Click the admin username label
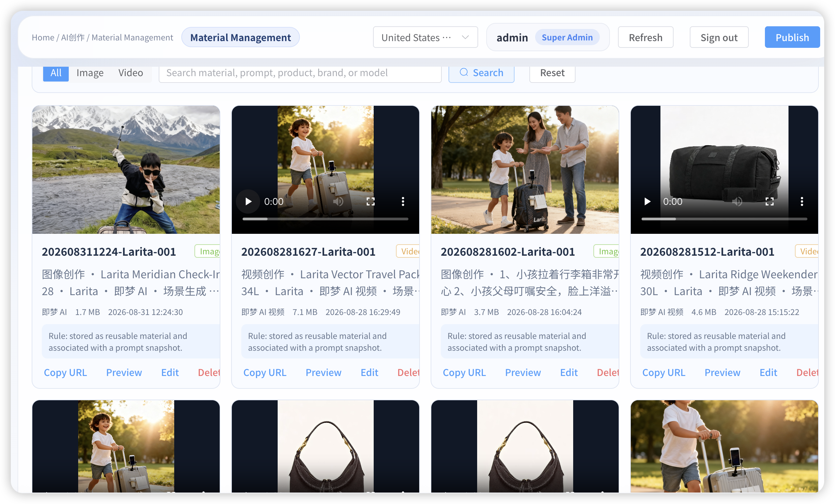 pyautogui.click(x=512, y=37)
